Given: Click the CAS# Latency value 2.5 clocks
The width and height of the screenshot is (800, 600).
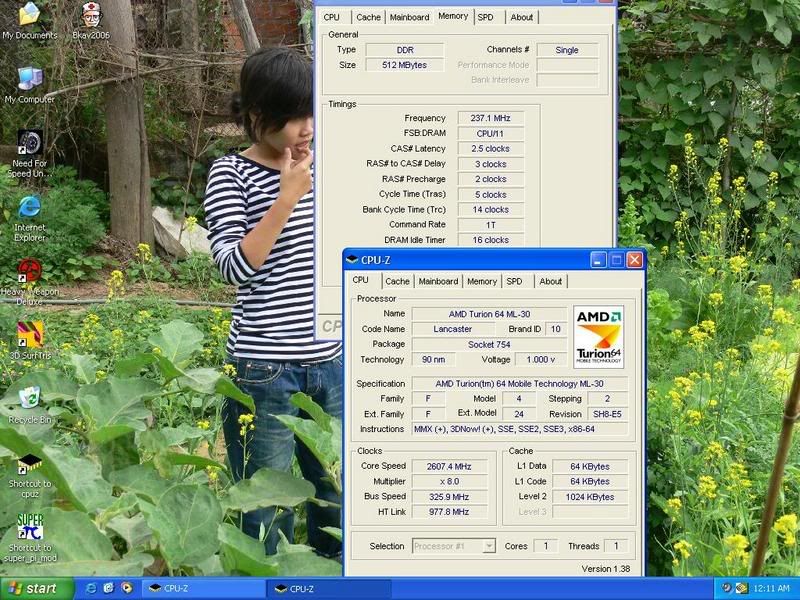Looking at the screenshot, I should [490, 149].
